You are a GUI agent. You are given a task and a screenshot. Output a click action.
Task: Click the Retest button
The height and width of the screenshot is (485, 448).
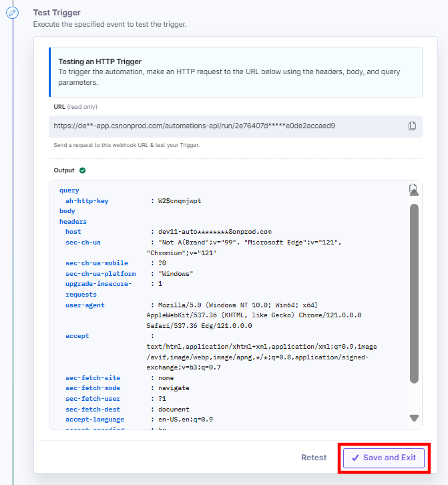[x=314, y=457]
